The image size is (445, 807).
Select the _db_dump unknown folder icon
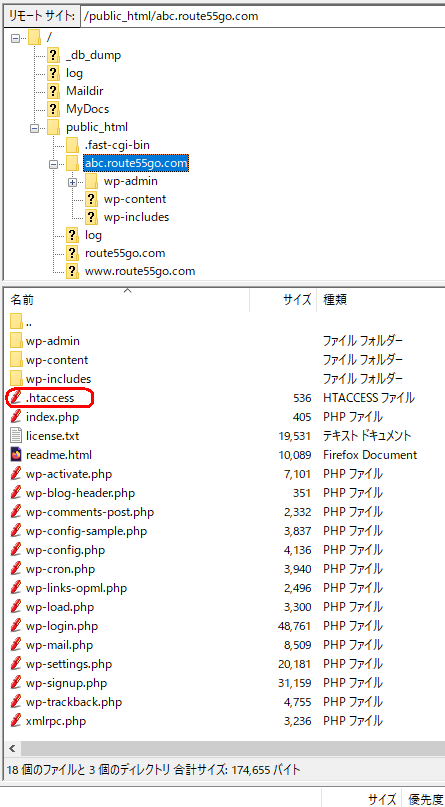53,55
